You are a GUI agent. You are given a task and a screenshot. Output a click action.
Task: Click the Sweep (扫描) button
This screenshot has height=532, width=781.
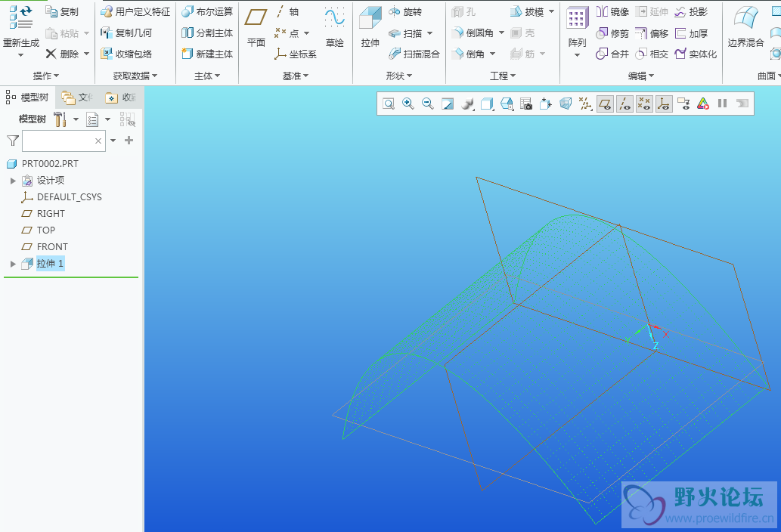(405, 32)
